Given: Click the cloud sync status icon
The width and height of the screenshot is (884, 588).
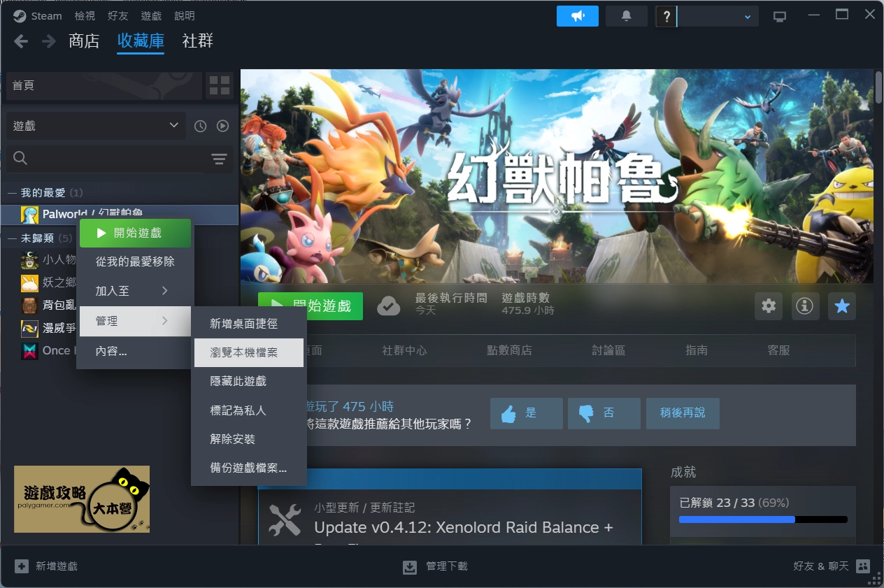Looking at the screenshot, I should pyautogui.click(x=389, y=306).
